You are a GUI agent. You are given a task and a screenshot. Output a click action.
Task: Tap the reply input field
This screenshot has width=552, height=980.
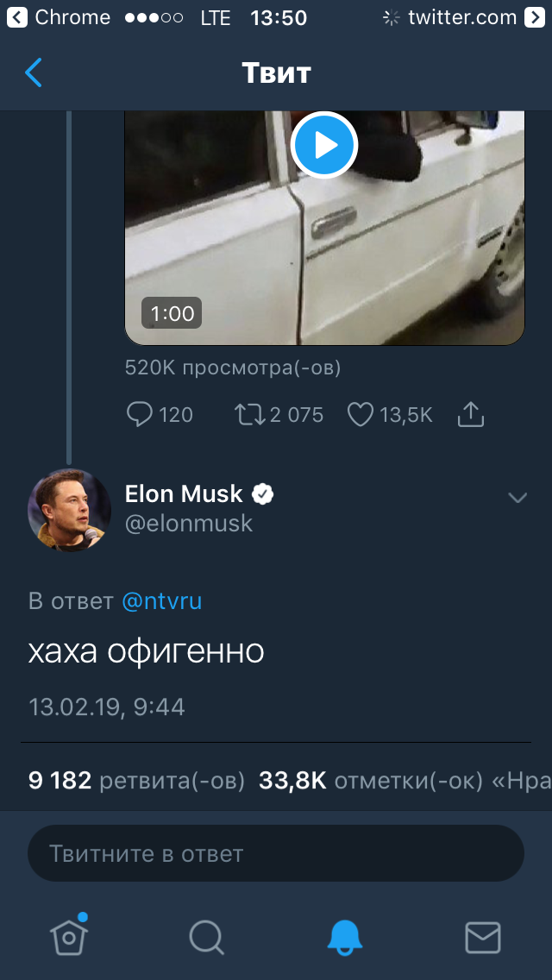pos(276,854)
